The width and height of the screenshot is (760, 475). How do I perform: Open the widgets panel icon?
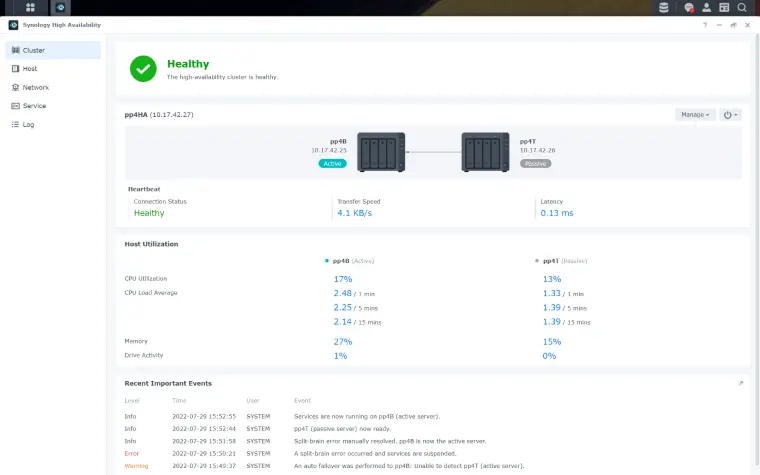pos(724,7)
